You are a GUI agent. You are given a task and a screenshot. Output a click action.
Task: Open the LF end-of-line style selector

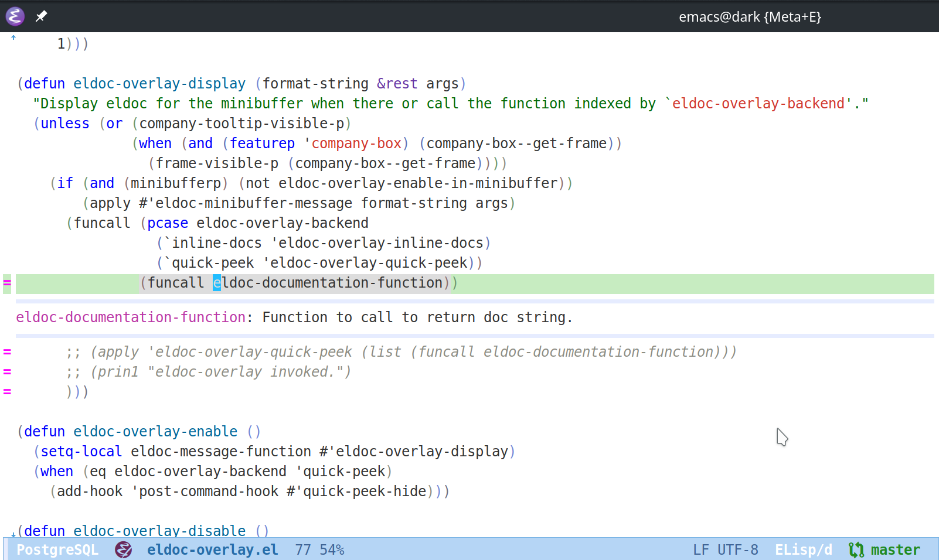pos(700,549)
